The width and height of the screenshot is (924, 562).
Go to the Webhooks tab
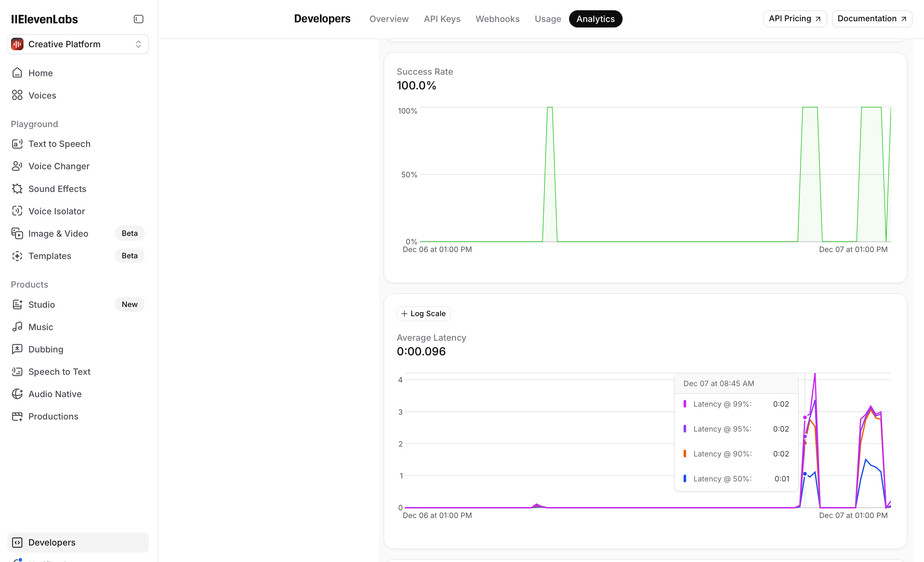coord(497,19)
